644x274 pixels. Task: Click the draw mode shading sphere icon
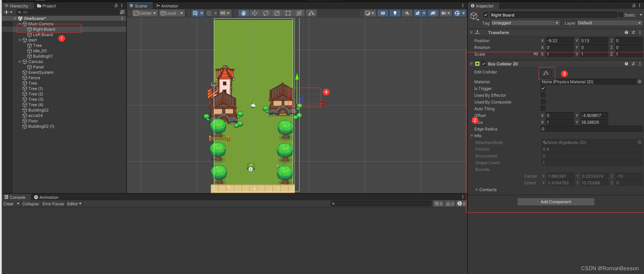point(368,13)
